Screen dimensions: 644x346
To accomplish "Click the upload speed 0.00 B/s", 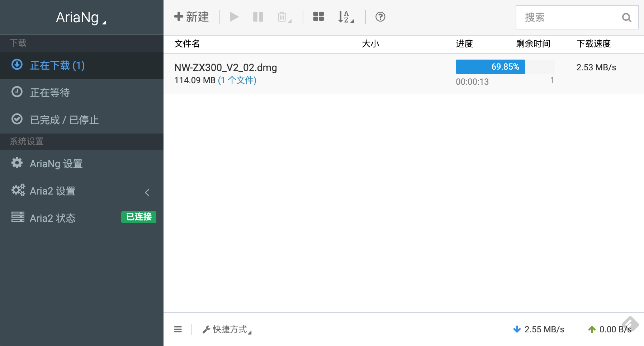I will (615, 329).
